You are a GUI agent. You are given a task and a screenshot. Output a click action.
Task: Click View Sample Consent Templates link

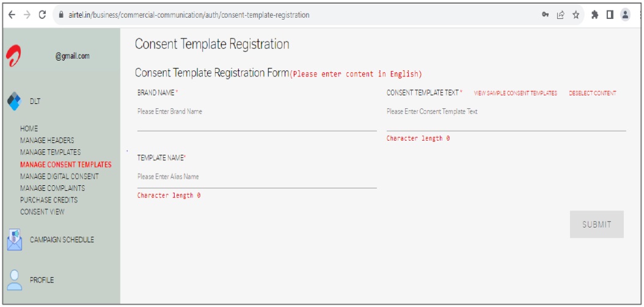516,94
